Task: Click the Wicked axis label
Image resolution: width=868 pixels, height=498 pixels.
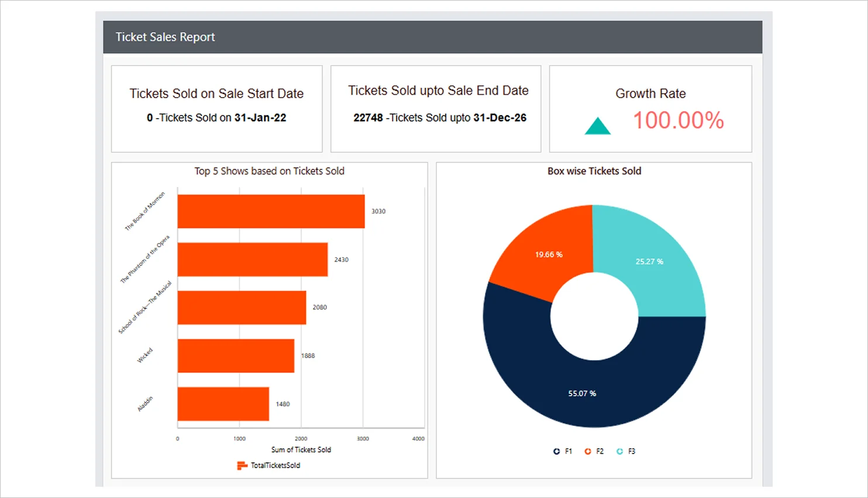Action: tap(144, 355)
